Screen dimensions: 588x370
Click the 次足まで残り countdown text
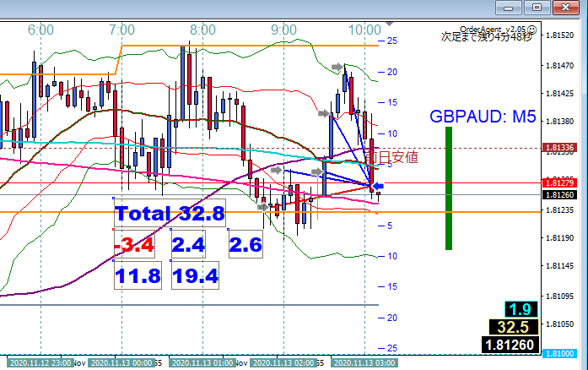487,37
